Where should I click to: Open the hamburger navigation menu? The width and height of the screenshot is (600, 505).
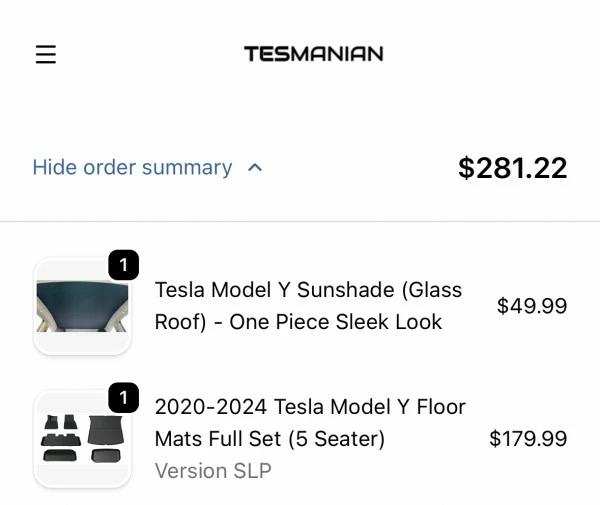click(46, 54)
